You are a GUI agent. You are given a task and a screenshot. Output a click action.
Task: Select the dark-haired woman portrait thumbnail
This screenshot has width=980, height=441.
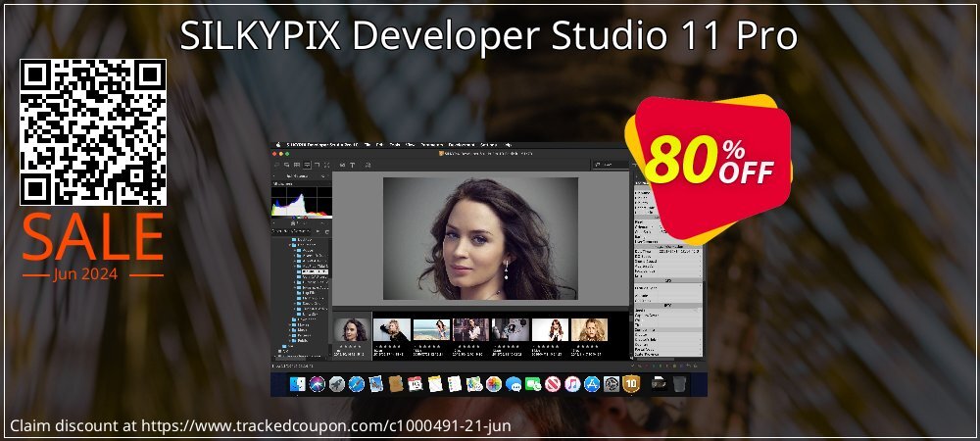click(352, 330)
